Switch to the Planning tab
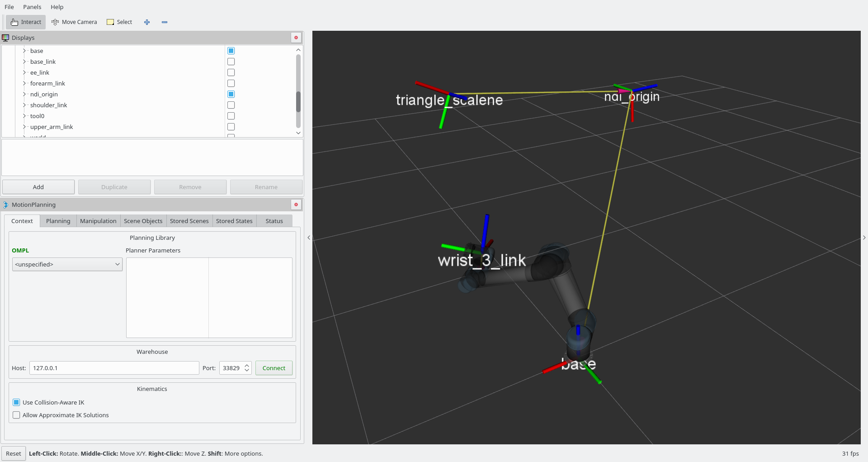This screenshot has width=868, height=462. [58, 221]
